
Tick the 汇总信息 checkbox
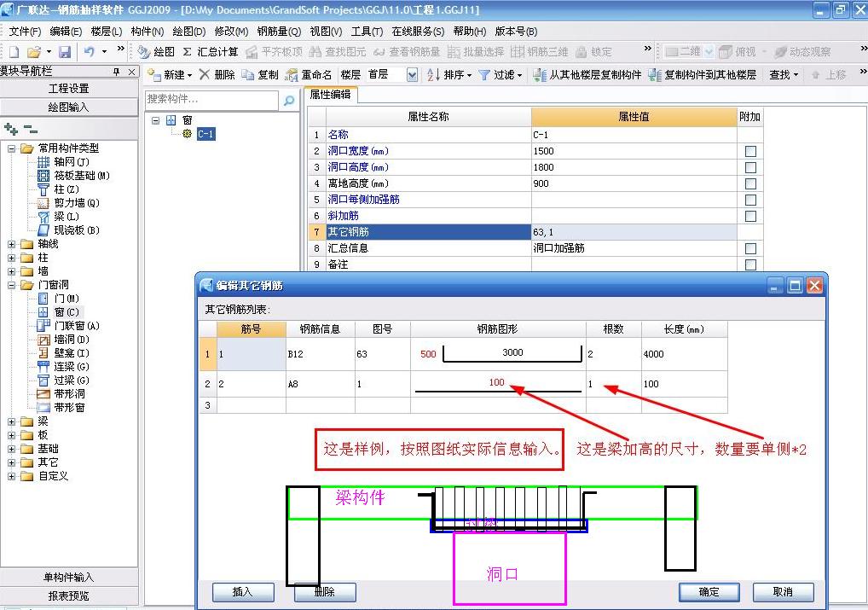pyautogui.click(x=750, y=248)
